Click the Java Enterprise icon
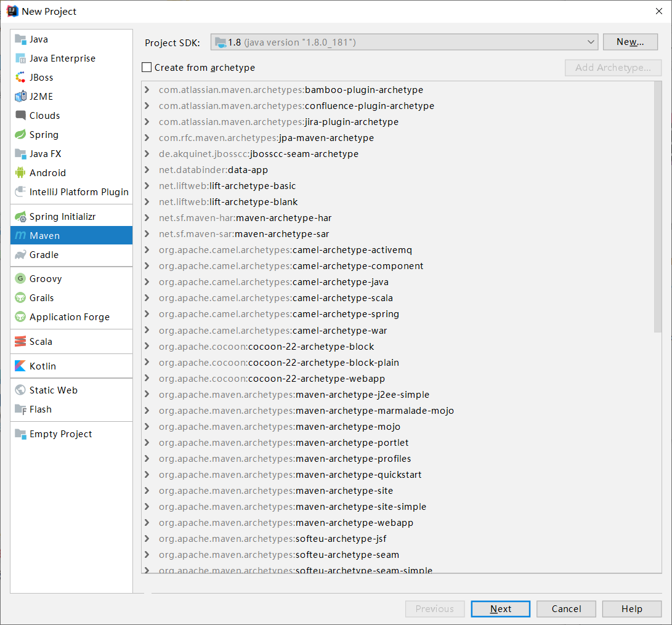The image size is (672, 625). point(20,58)
